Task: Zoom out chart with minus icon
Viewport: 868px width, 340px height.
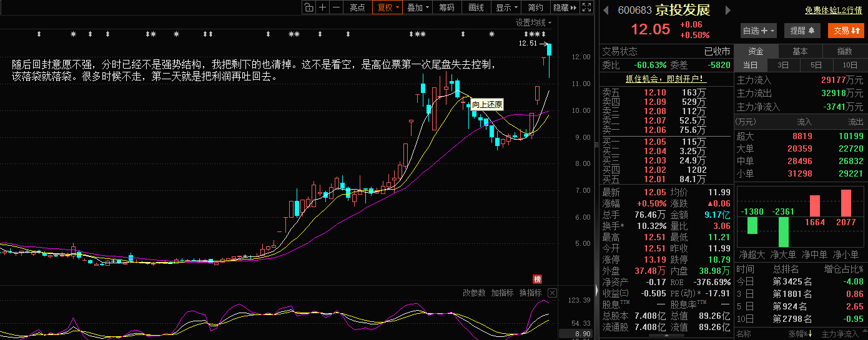Action: click(336, 7)
